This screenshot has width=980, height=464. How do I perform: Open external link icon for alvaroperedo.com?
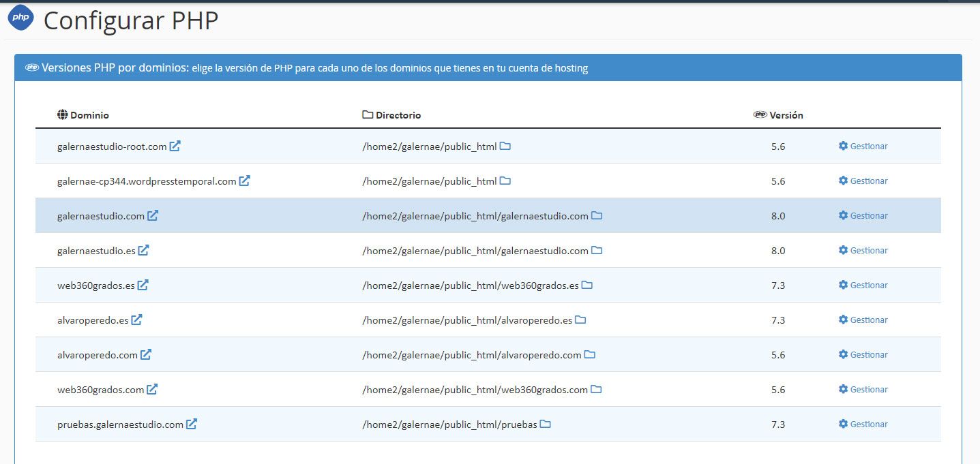coord(147,354)
